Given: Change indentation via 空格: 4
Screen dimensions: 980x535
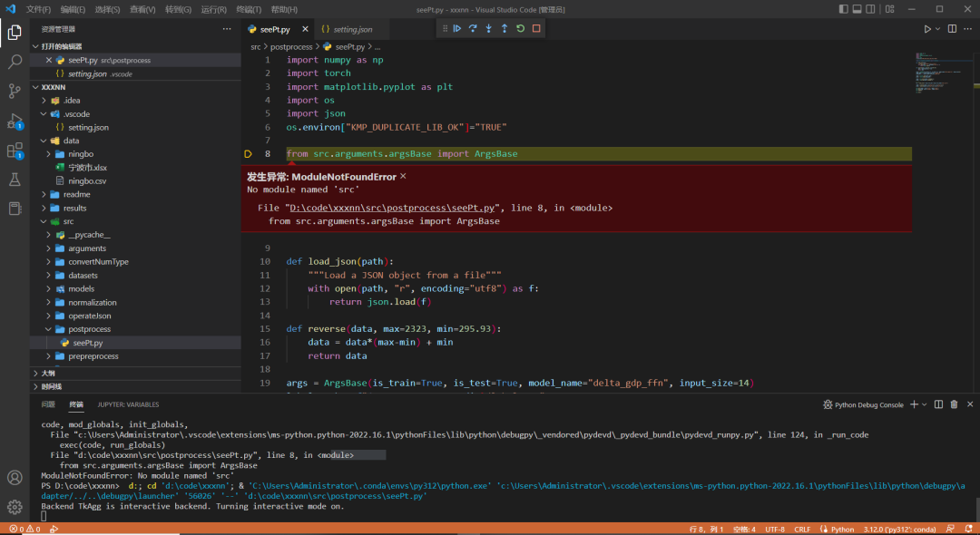Looking at the screenshot, I should (744, 530).
